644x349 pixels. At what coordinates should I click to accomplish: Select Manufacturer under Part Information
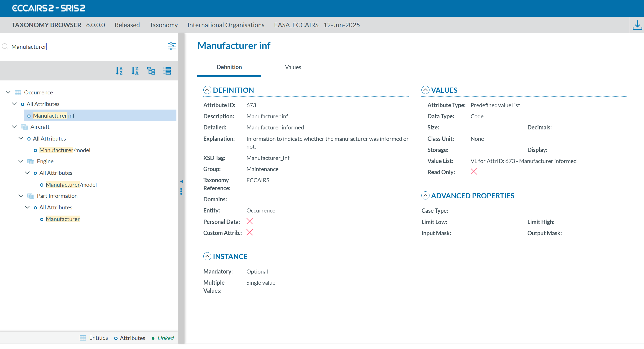tap(62, 219)
